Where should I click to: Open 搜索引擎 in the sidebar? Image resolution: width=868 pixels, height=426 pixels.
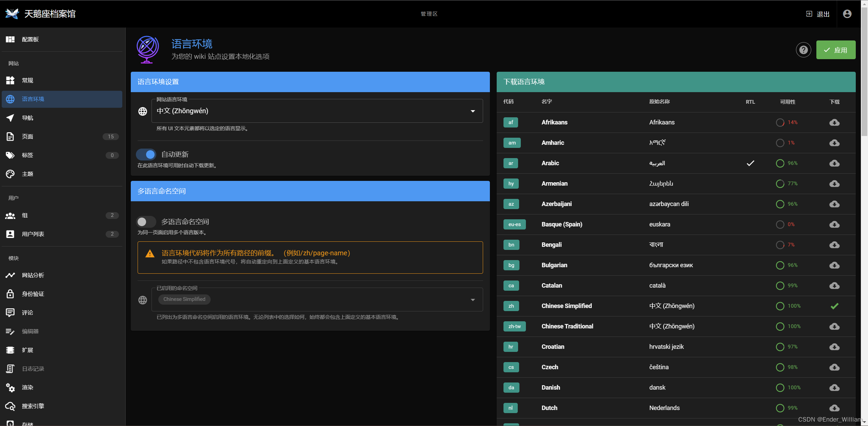coord(62,406)
